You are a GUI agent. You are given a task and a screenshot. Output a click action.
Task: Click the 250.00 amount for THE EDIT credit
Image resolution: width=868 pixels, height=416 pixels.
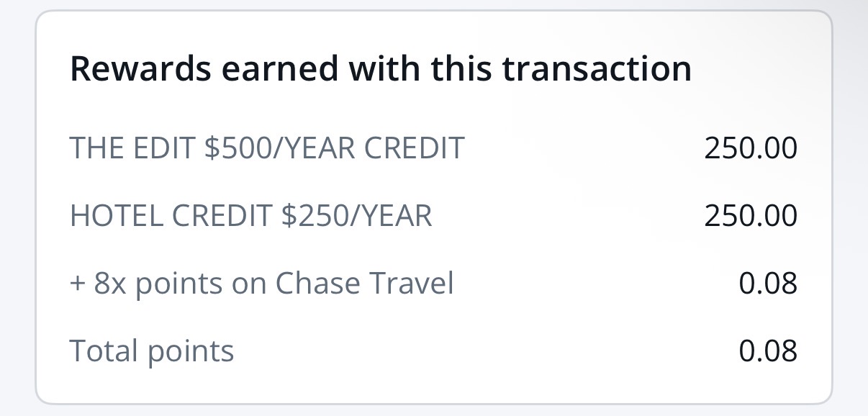[x=751, y=148]
